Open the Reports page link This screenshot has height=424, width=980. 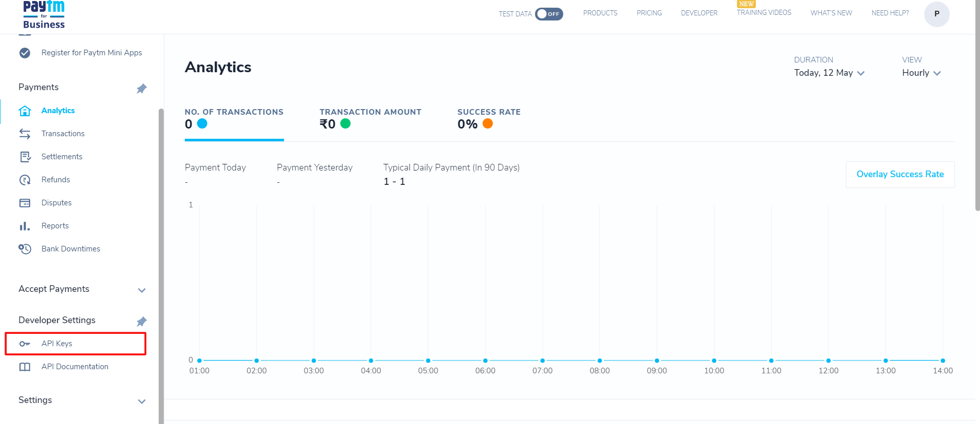[55, 226]
